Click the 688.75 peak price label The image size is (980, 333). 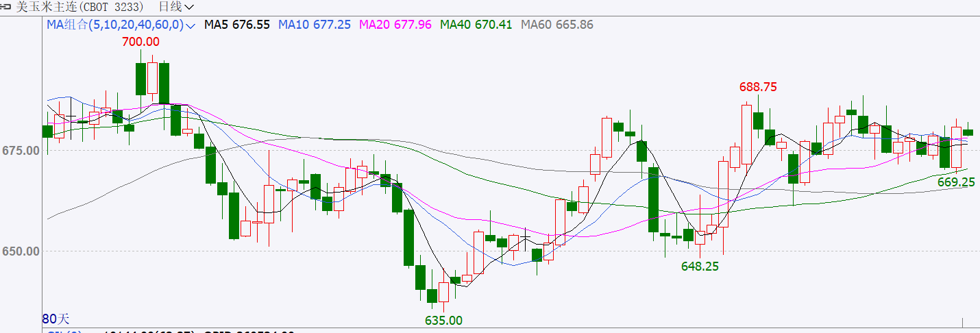coord(758,87)
